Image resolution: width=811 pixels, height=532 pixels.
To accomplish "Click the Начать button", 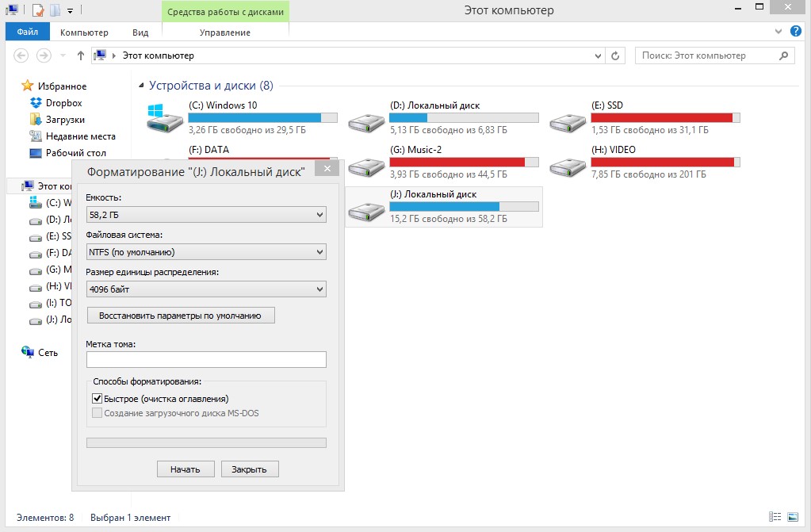I will click(186, 469).
